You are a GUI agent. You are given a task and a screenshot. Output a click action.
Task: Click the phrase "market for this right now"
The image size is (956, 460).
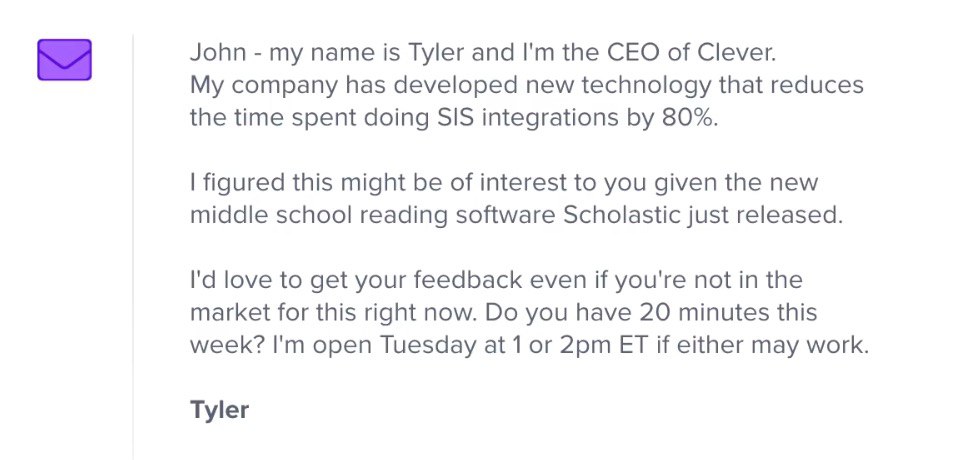338,312
